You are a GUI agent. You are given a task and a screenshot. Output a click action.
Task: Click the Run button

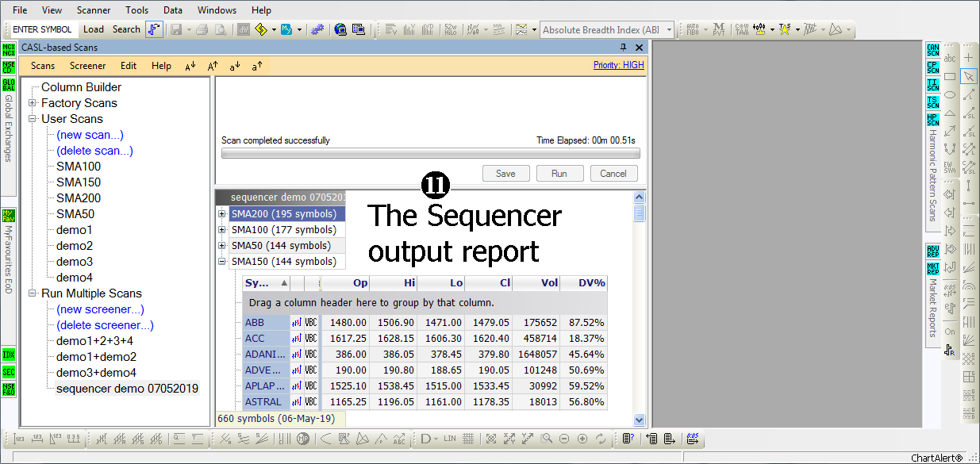[x=559, y=174]
